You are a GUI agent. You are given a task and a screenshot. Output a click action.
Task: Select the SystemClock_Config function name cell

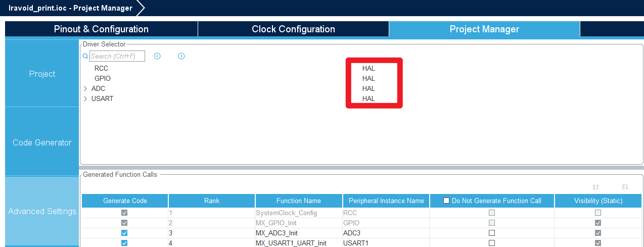point(299,213)
